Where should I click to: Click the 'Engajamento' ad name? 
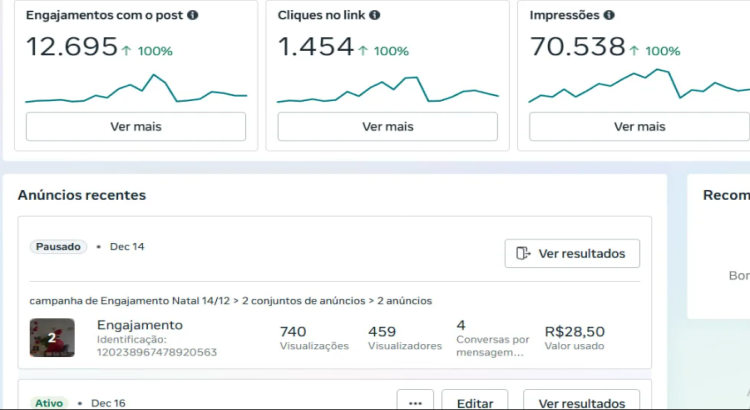(140, 325)
